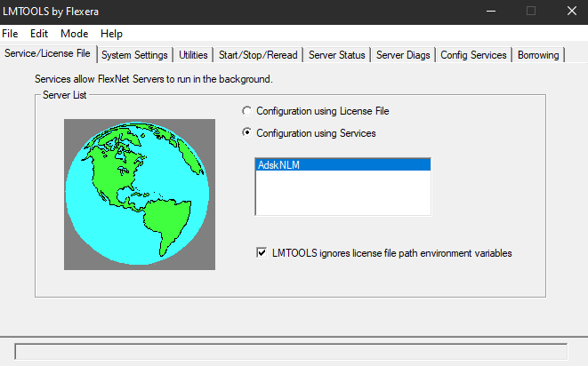Open the File menu

[x=10, y=34]
